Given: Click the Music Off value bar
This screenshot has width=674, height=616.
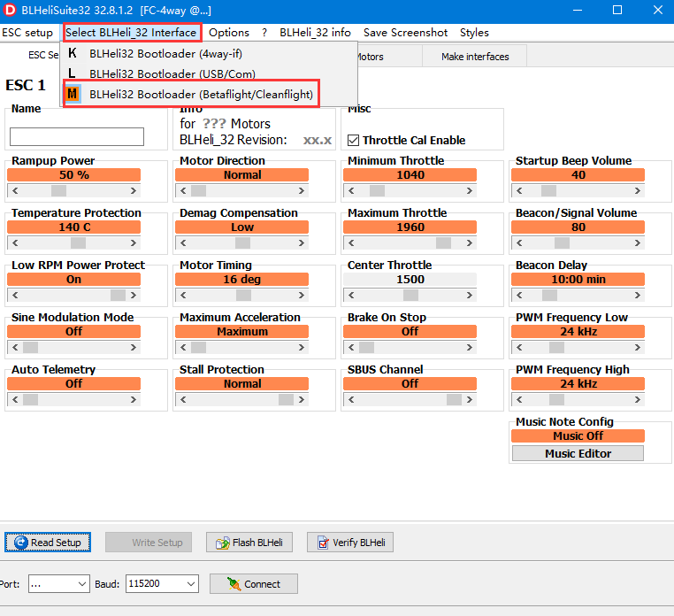Looking at the screenshot, I should point(578,435).
